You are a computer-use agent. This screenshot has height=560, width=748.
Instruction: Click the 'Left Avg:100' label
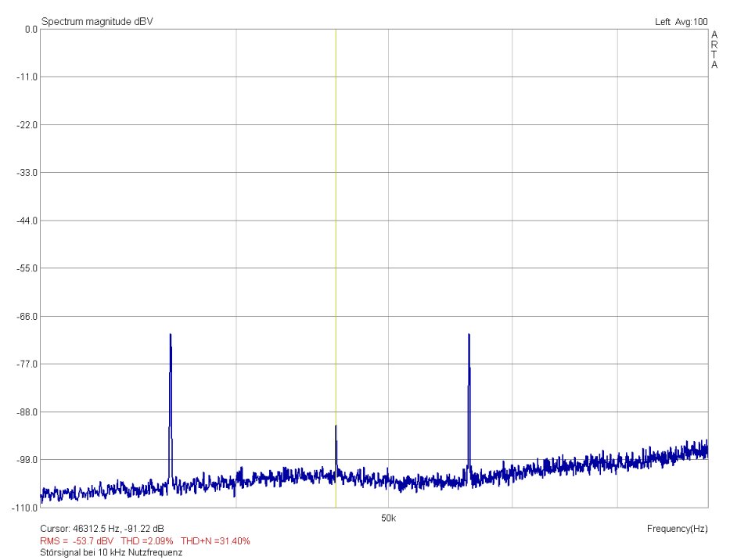click(681, 21)
